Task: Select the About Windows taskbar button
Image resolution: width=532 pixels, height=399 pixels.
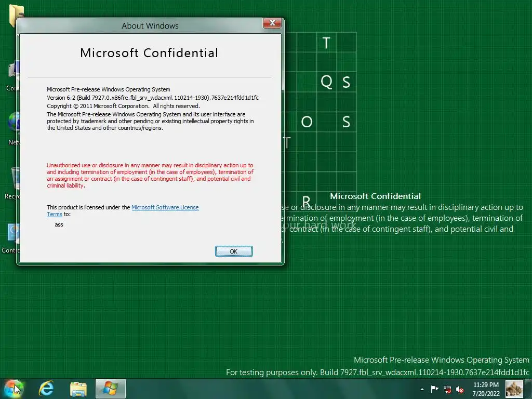Action: coord(111,389)
